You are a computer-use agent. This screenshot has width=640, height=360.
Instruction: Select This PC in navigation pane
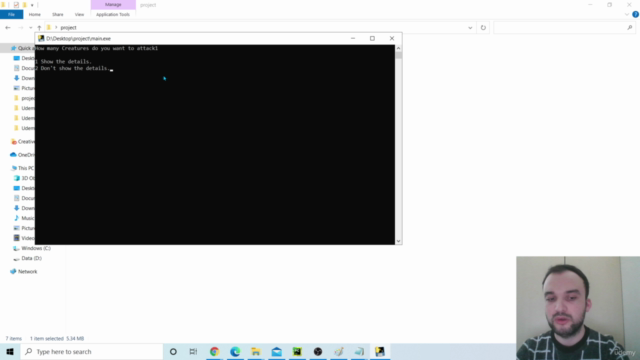(x=22, y=168)
